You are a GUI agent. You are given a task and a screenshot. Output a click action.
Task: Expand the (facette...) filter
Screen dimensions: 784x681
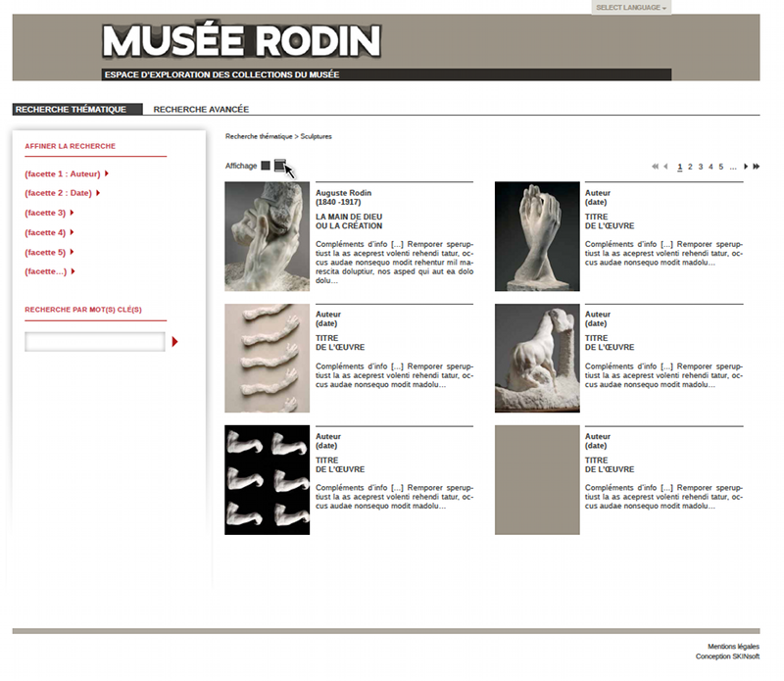[x=50, y=271]
